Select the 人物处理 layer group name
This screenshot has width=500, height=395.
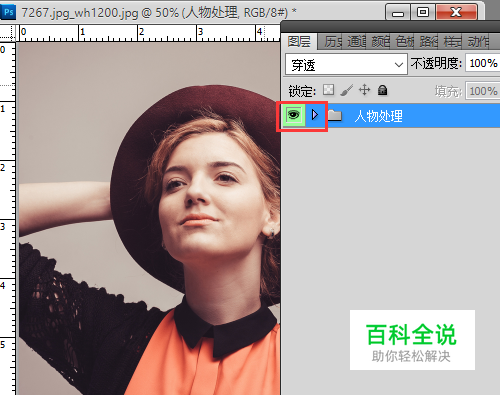coord(378,116)
